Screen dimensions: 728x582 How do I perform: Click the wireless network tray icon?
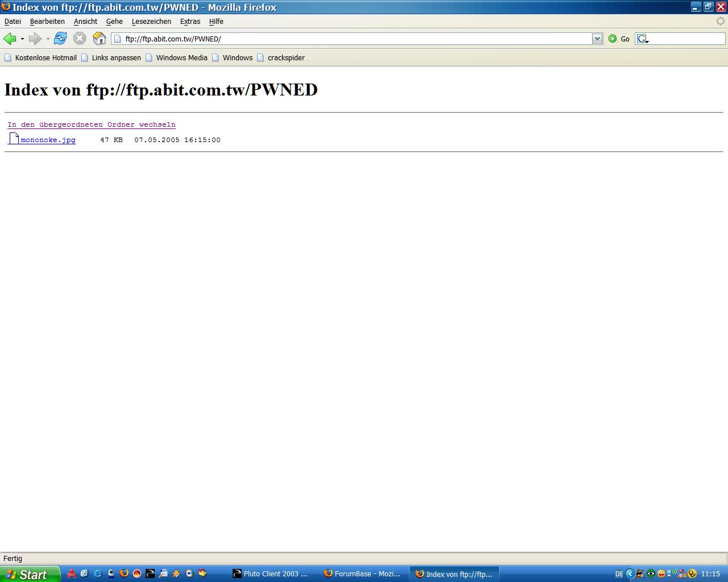672,573
